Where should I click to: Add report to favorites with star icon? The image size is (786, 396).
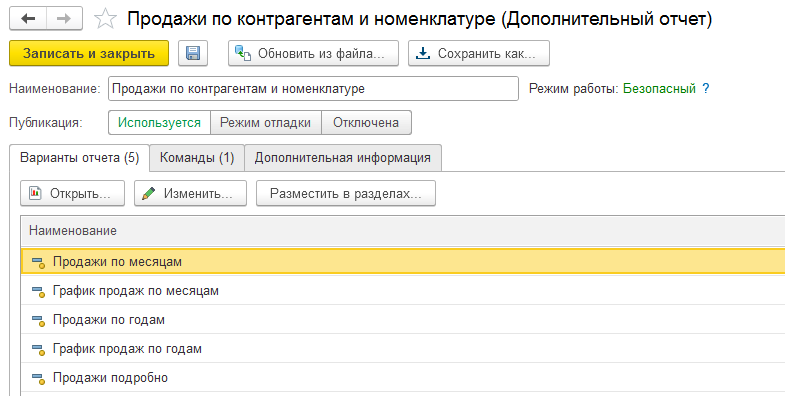tap(105, 20)
